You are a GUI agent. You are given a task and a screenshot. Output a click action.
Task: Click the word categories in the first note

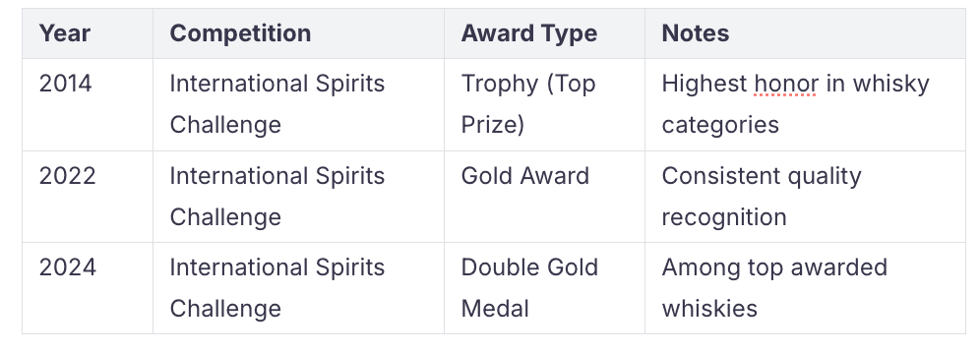[x=720, y=125]
